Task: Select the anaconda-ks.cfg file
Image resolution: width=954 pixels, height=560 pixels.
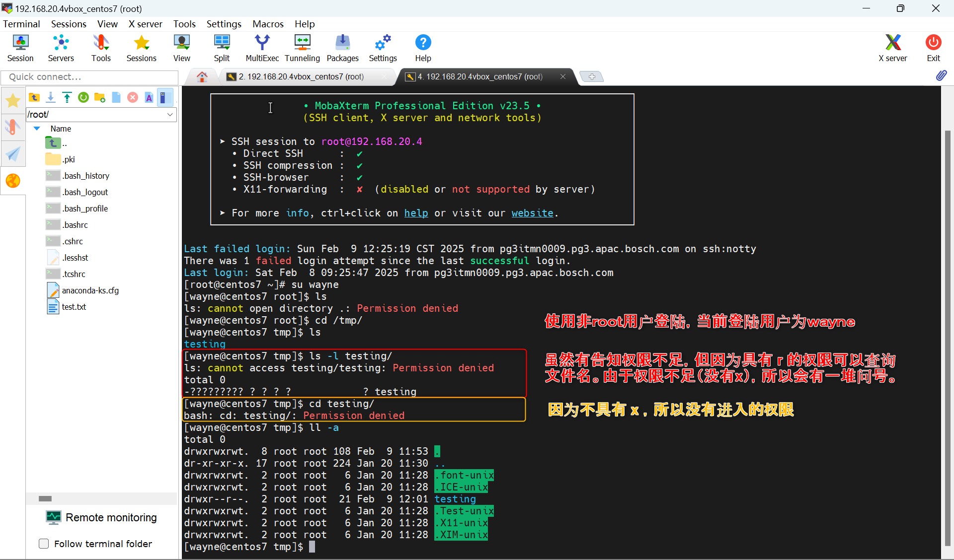Action: pos(90,290)
